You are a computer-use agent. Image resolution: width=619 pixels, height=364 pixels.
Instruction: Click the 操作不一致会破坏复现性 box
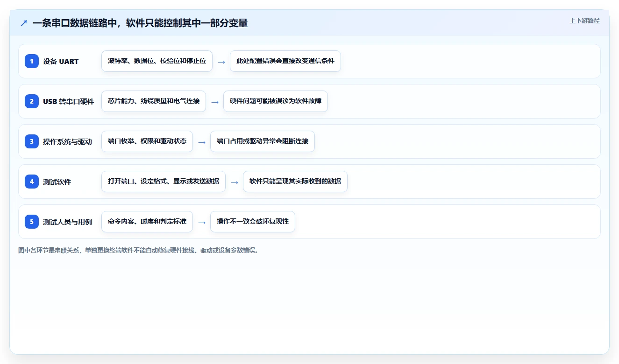point(253,222)
